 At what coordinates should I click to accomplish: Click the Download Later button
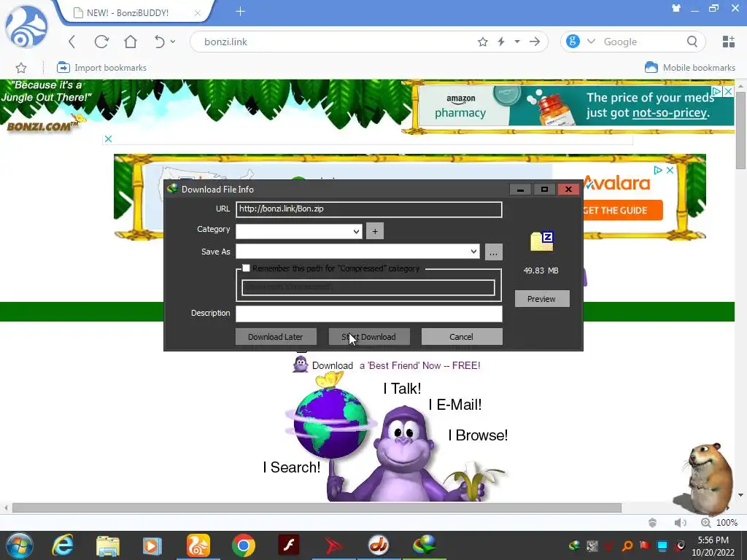pos(275,337)
